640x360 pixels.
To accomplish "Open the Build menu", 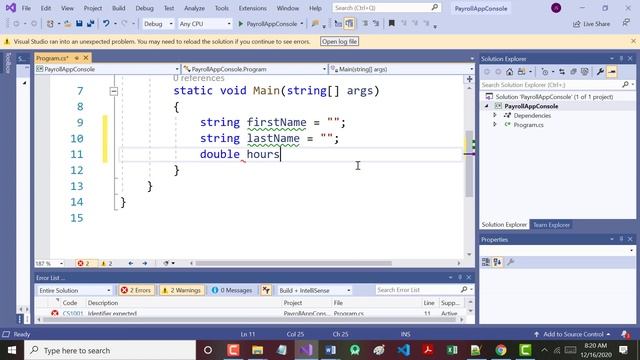I will 119,8.
